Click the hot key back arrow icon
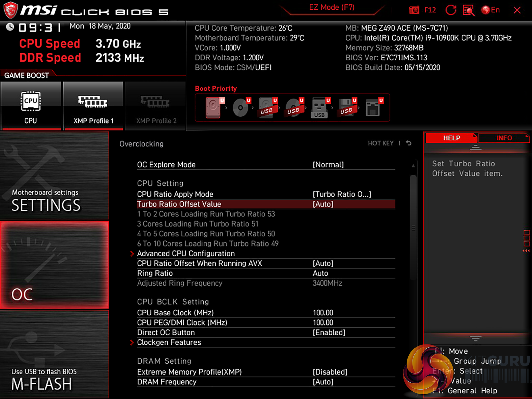Image resolution: width=532 pixels, height=399 pixels. pyautogui.click(x=409, y=143)
